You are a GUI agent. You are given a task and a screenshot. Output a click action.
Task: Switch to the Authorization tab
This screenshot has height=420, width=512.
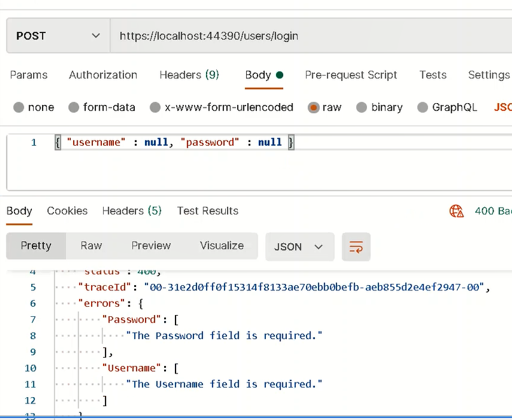click(x=103, y=75)
